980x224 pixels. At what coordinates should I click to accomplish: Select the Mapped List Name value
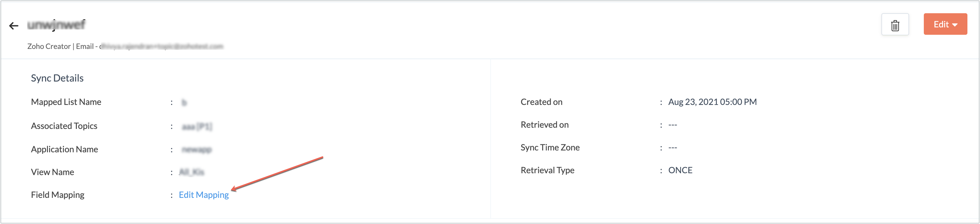[x=184, y=102]
